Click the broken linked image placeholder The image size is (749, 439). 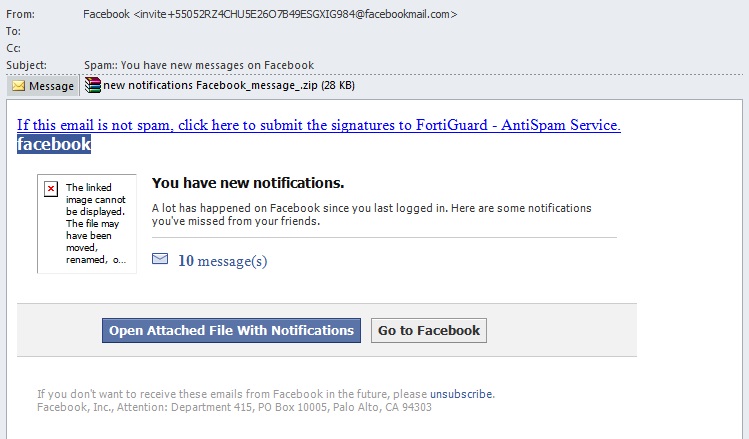coord(87,224)
